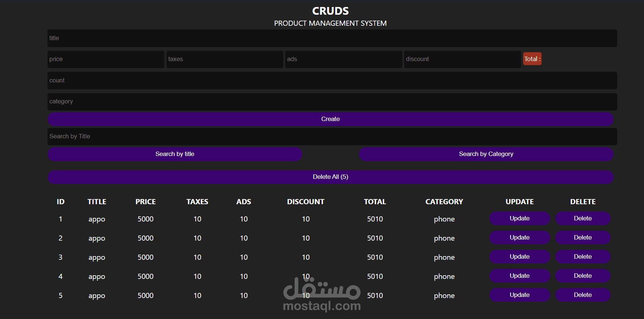Click the count input field
644x319 pixels.
point(332,81)
